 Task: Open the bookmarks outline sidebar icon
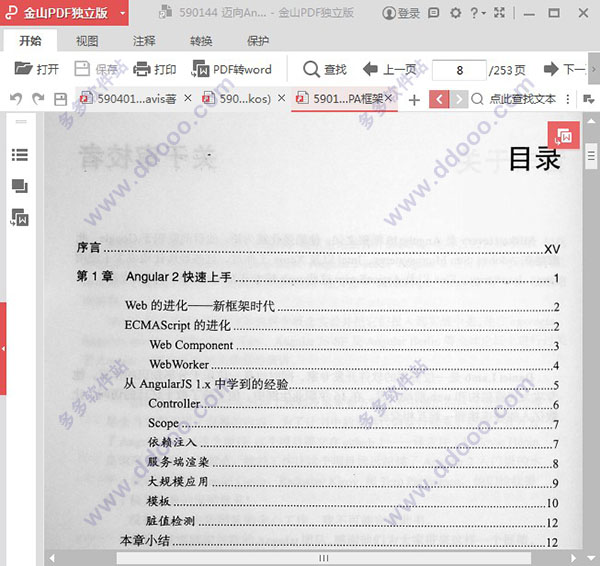pos(20,155)
